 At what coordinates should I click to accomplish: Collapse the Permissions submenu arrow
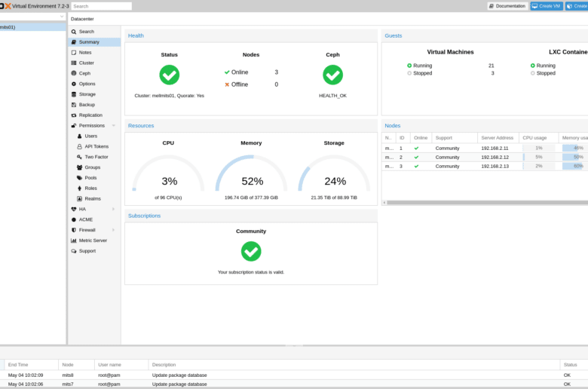114,126
